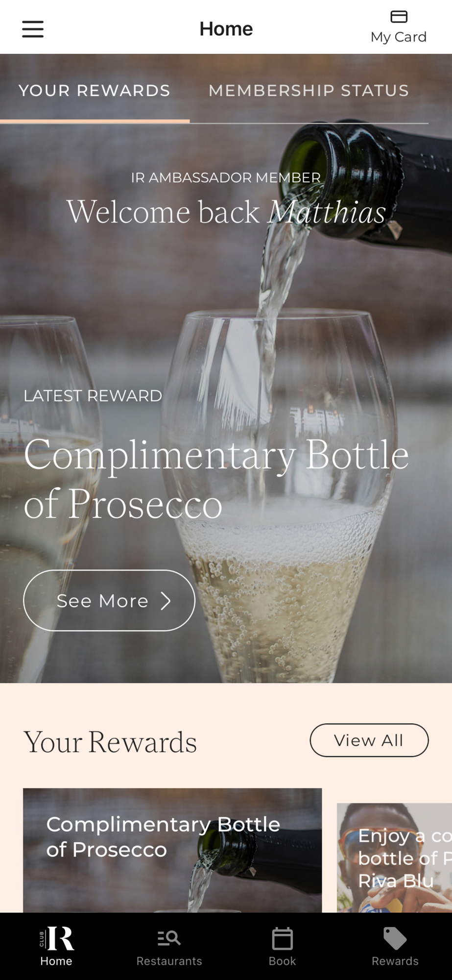
Task: Click the Rewards label in bottom bar
Action: [395, 961]
